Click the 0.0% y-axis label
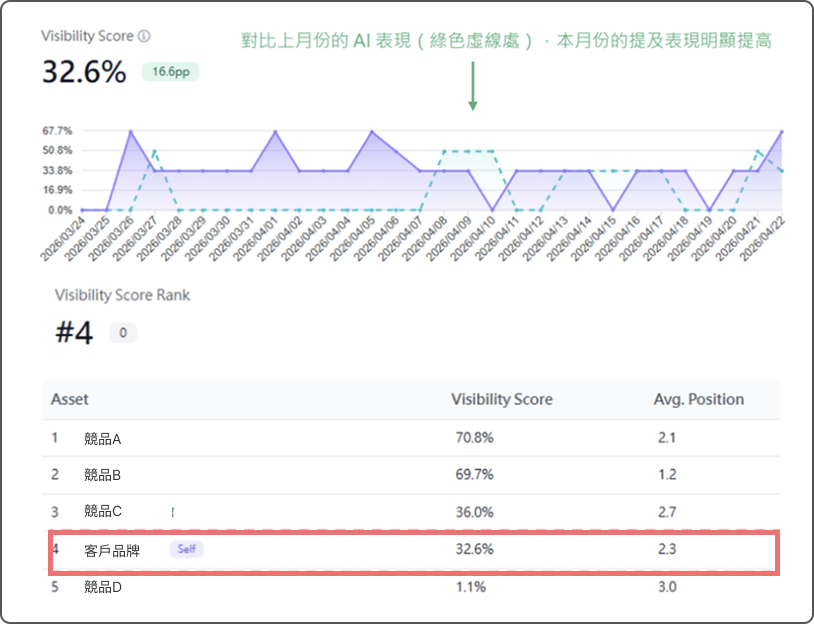 pos(60,210)
